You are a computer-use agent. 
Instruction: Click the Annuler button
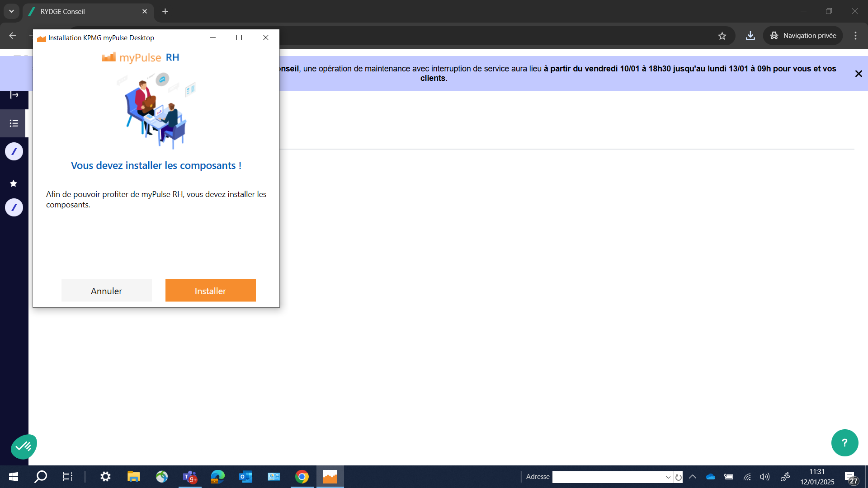pyautogui.click(x=106, y=291)
